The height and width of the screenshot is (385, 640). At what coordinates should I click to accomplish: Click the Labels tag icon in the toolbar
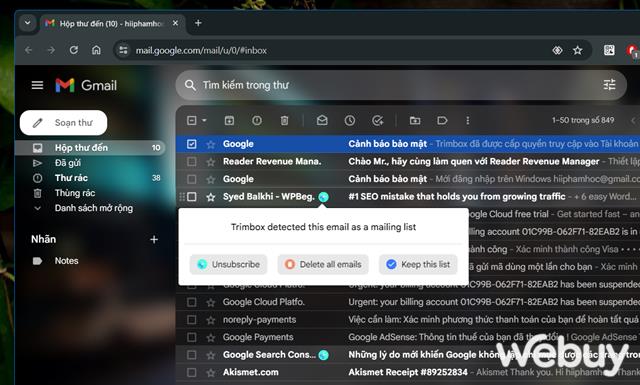(442, 120)
